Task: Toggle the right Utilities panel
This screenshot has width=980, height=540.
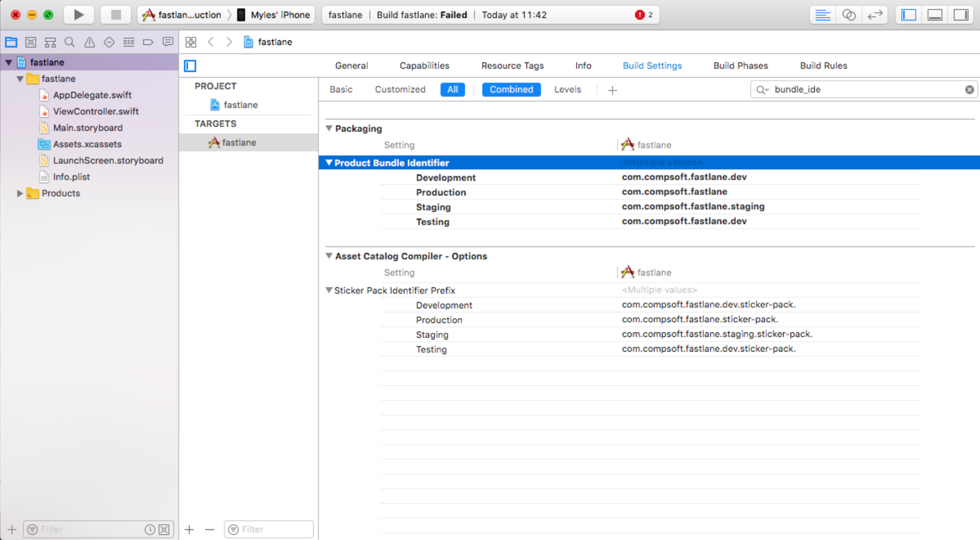Action: coord(961,15)
